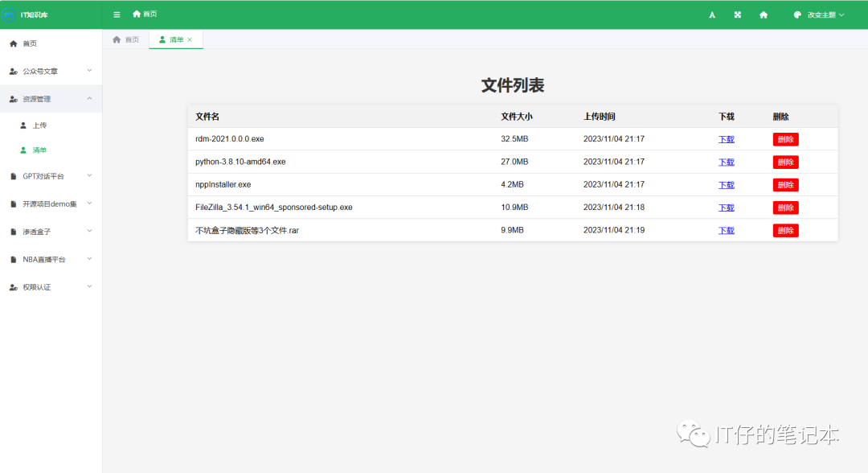Click the palette icon next to 改变主题

pyautogui.click(x=796, y=14)
